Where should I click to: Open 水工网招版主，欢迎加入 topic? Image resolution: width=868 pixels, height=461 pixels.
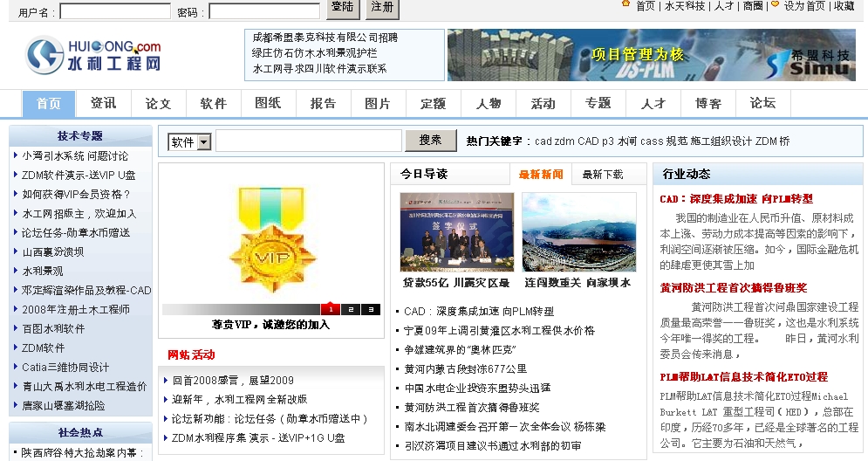79,214
